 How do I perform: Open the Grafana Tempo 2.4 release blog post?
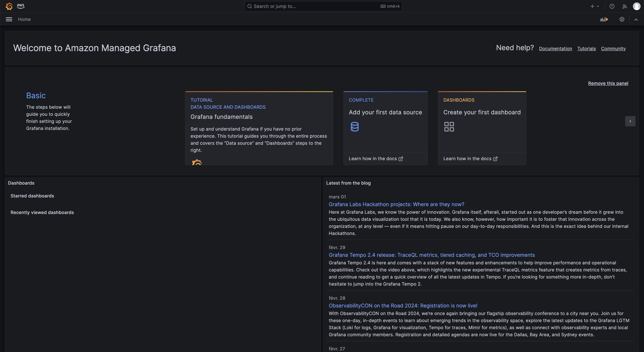pos(431,255)
